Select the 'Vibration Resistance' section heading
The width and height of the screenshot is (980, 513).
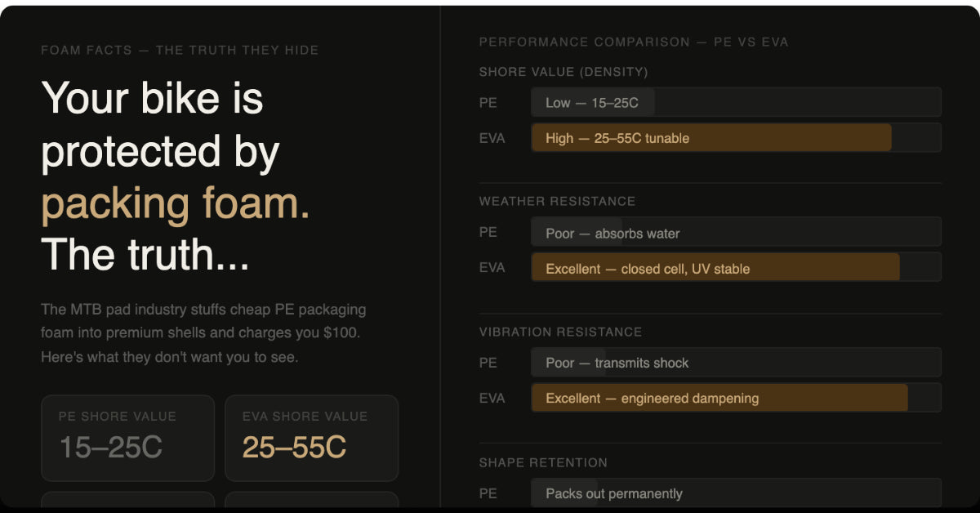(x=560, y=332)
